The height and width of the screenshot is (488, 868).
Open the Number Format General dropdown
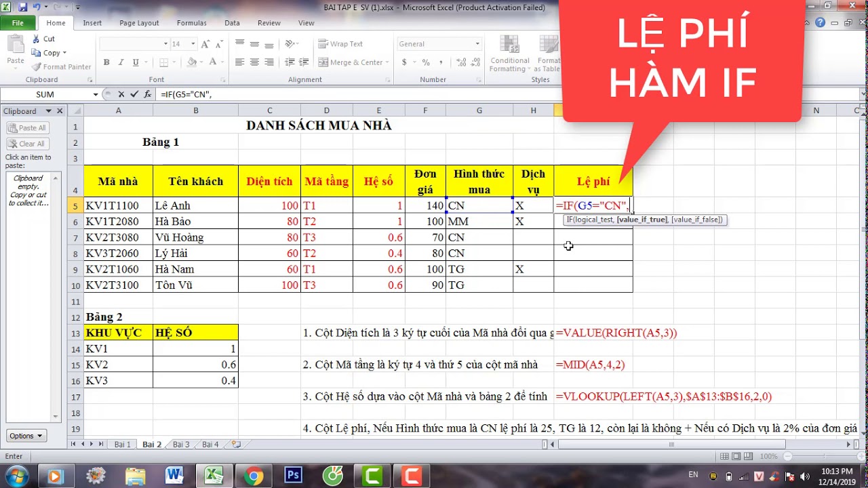(x=477, y=43)
